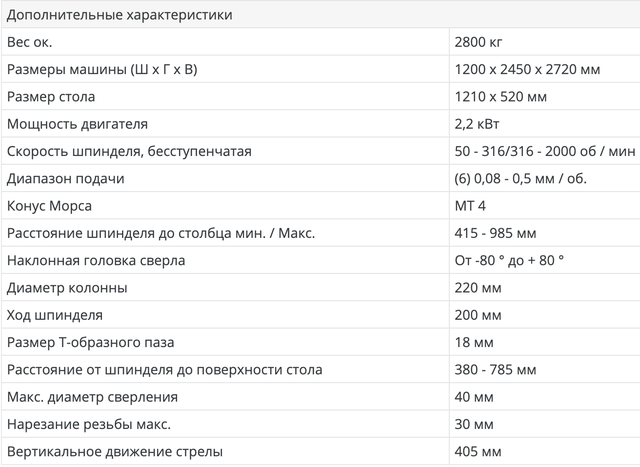This screenshot has width=640, height=467.
Task: Select the '1210 x 520 мм' value
Action: pyautogui.click(x=500, y=97)
